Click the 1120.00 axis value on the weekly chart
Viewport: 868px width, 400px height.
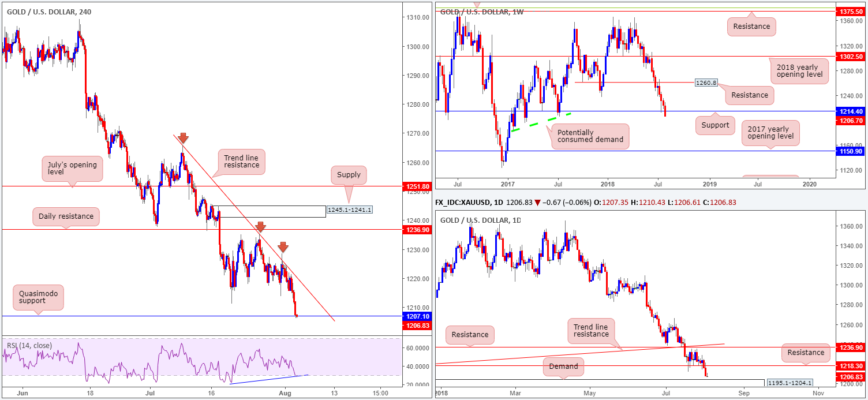pos(850,170)
